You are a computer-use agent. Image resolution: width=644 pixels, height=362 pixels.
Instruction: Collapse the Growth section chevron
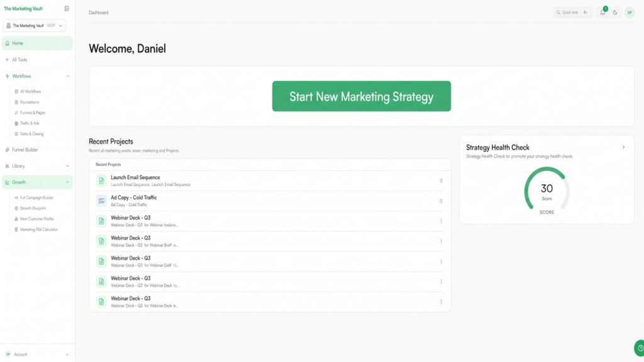(67, 182)
